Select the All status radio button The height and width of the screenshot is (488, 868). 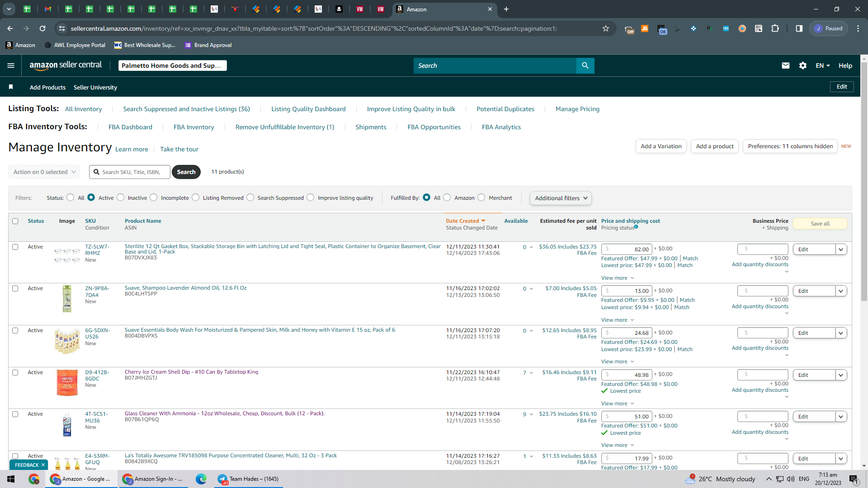(71, 197)
